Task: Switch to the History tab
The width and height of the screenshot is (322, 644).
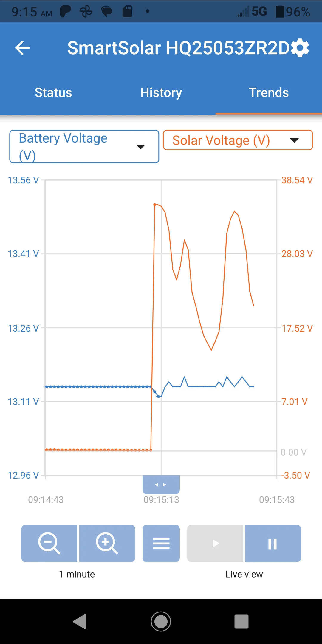Action: pos(161,92)
